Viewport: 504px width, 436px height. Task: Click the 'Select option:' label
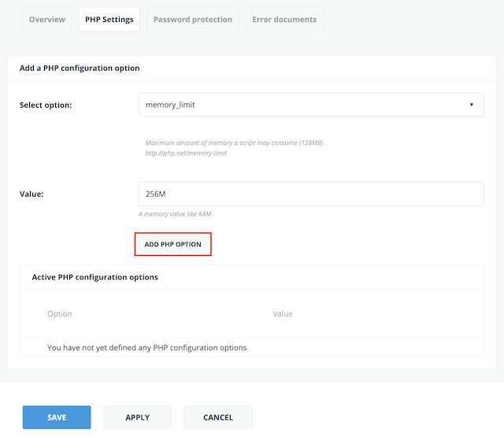pyautogui.click(x=46, y=105)
